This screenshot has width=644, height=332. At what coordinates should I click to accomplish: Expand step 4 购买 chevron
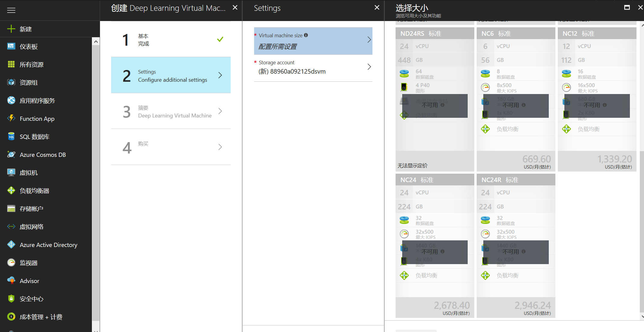point(220,147)
